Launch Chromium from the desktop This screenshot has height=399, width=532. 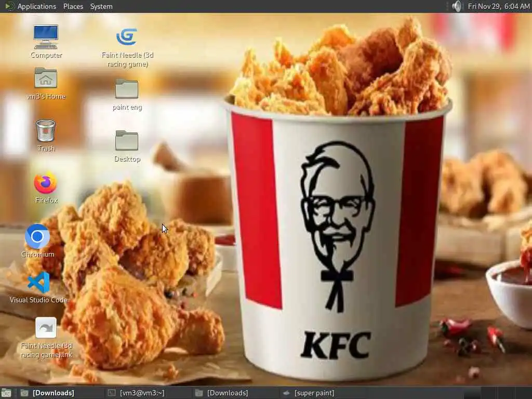click(37, 236)
